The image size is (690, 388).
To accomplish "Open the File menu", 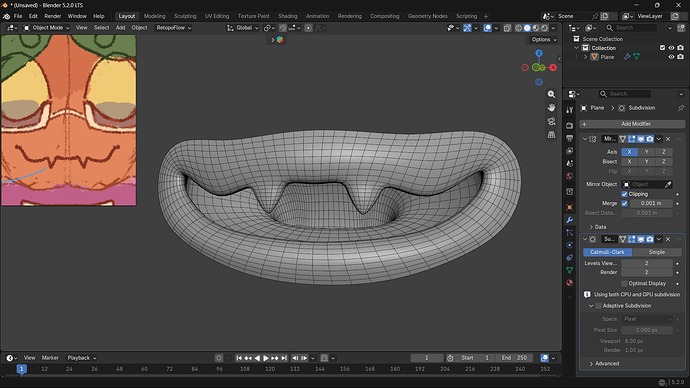I will (x=18, y=16).
